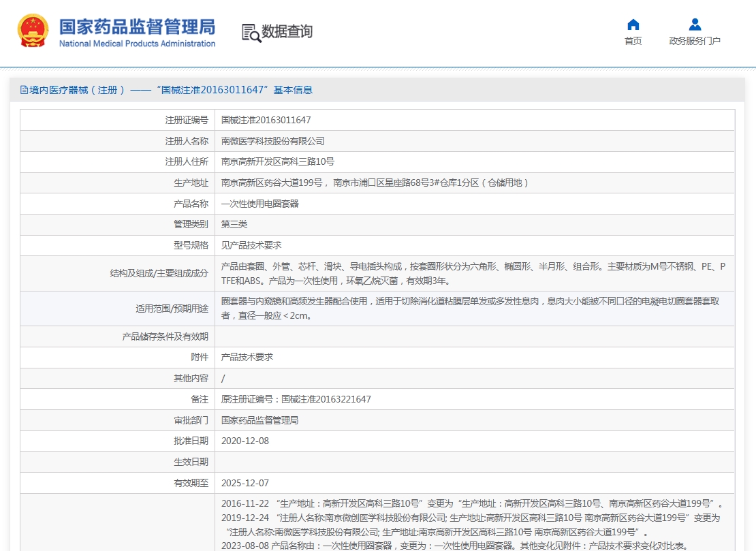
Task: Select 南微医学科技股份有限公司 registrant name
Action: click(272, 141)
